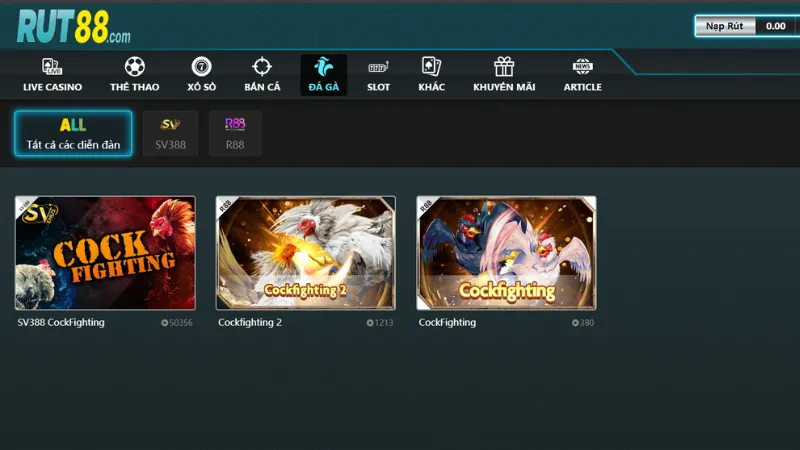The height and width of the screenshot is (450, 800).
Task: Open R88 Cockfighting game thumbnail
Action: coord(506,253)
